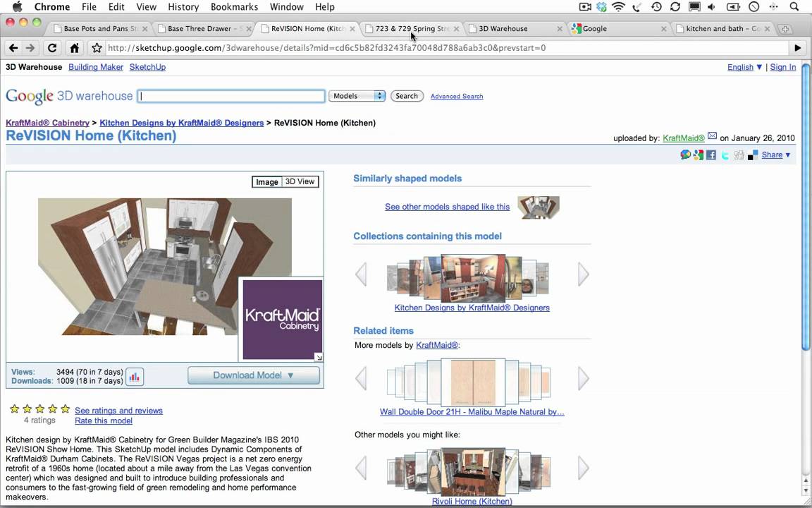The image size is (812, 508).
Task: Open the Download Model dropdown button
Action: click(254, 375)
